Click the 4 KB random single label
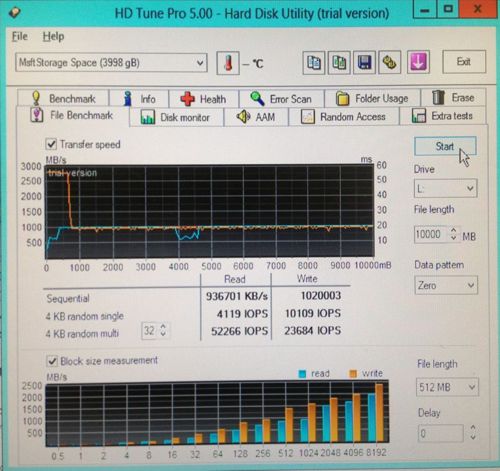500x471 pixels. pos(85,316)
